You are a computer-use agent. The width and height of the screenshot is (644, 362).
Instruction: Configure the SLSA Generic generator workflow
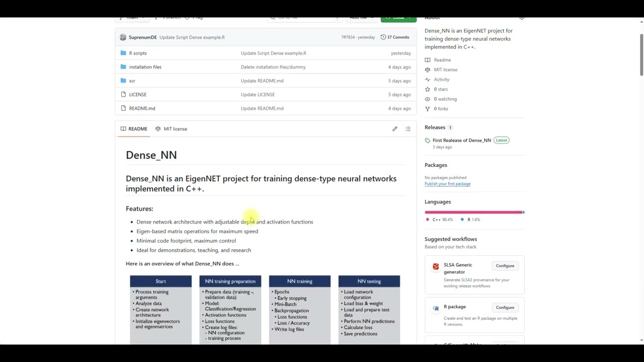(505, 266)
